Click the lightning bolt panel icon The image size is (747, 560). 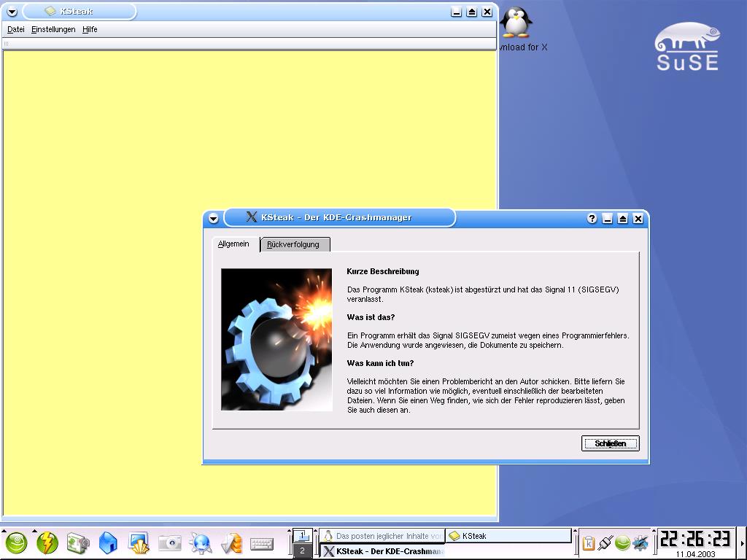coord(47,543)
